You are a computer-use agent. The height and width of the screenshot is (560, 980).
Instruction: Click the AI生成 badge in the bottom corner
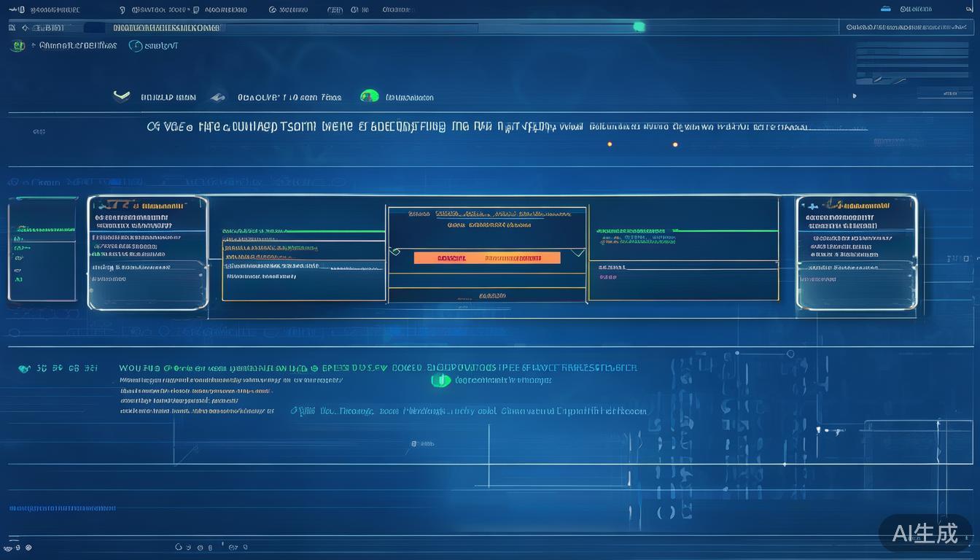click(x=926, y=534)
